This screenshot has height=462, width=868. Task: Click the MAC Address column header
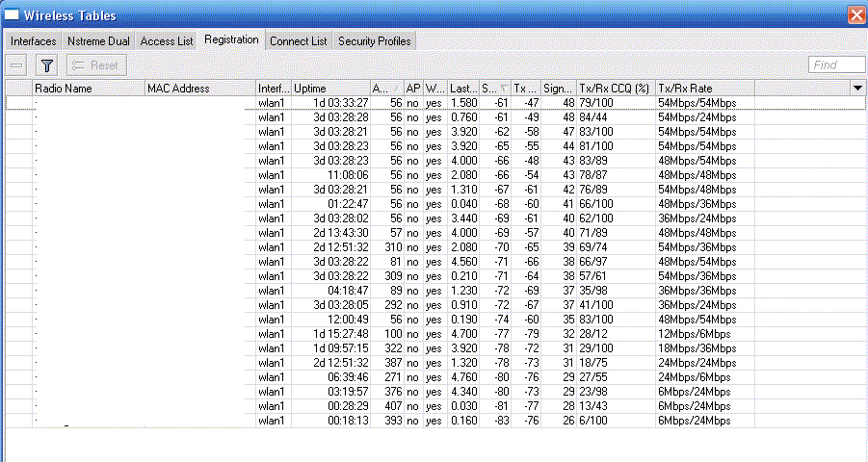pos(199,88)
